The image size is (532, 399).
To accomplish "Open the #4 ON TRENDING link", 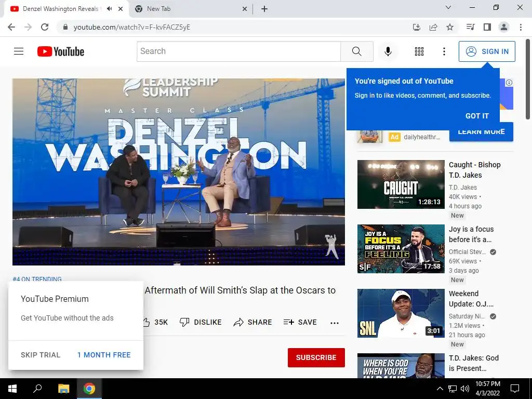I will 37,279.
